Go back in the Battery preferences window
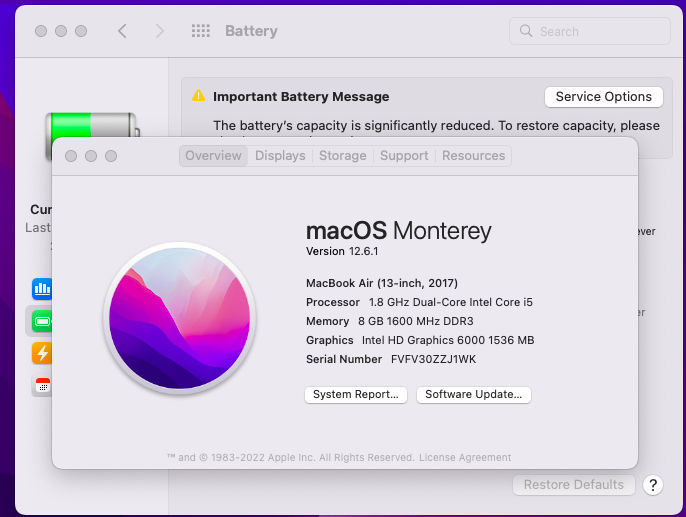 pos(122,31)
